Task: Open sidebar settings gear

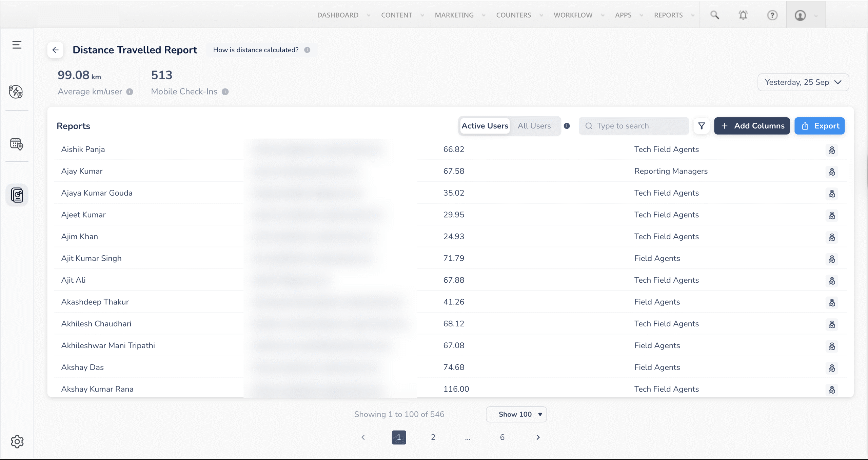Action: [17, 441]
